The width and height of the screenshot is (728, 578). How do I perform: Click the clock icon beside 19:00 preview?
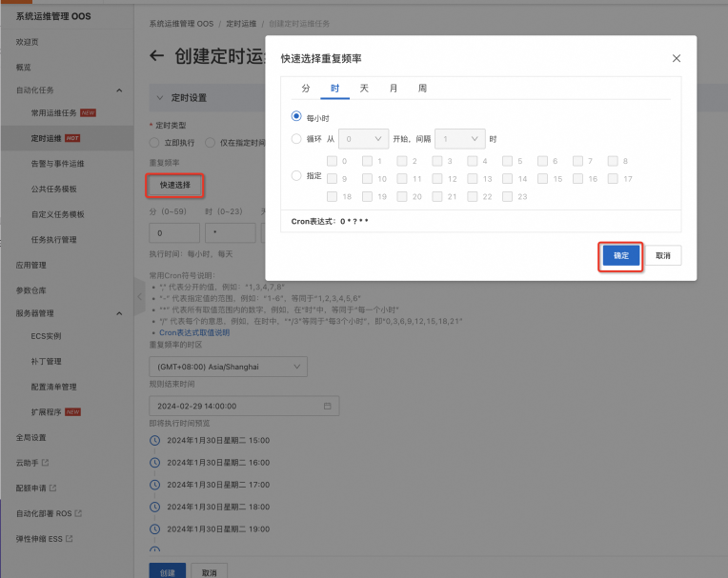(154, 528)
